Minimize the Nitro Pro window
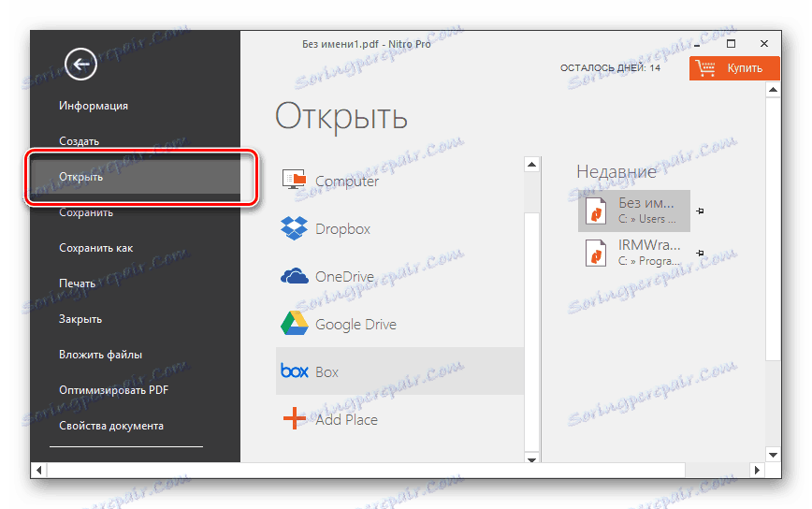 [x=697, y=45]
